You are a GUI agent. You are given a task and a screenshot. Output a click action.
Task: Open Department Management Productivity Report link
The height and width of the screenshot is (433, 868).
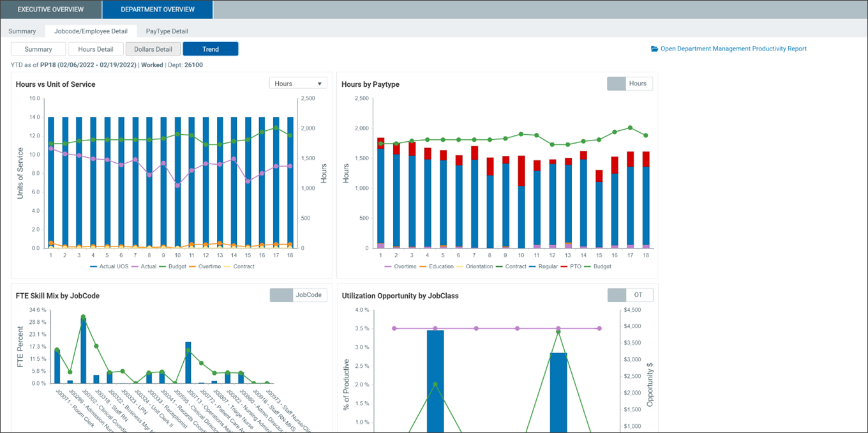[733, 49]
